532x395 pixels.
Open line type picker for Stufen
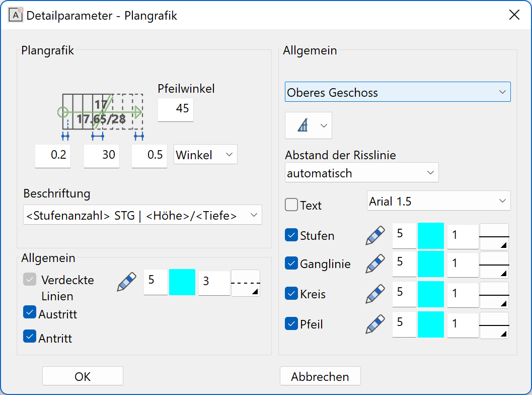494,236
